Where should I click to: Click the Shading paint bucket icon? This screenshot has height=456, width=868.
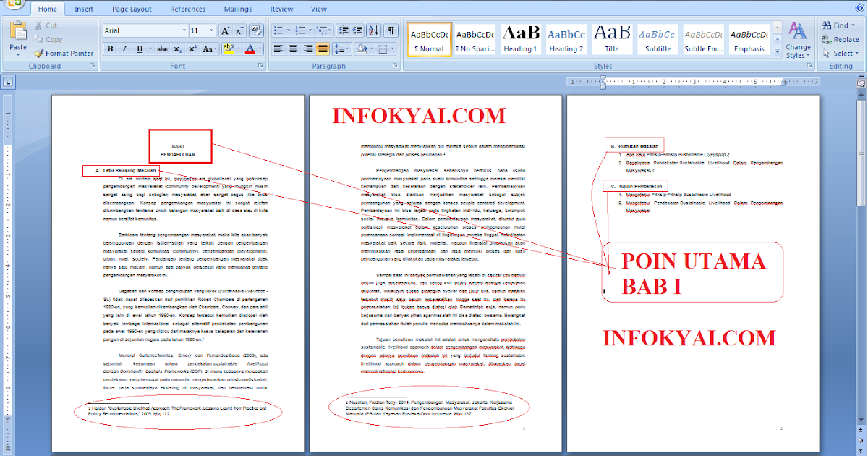pyautogui.click(x=362, y=48)
